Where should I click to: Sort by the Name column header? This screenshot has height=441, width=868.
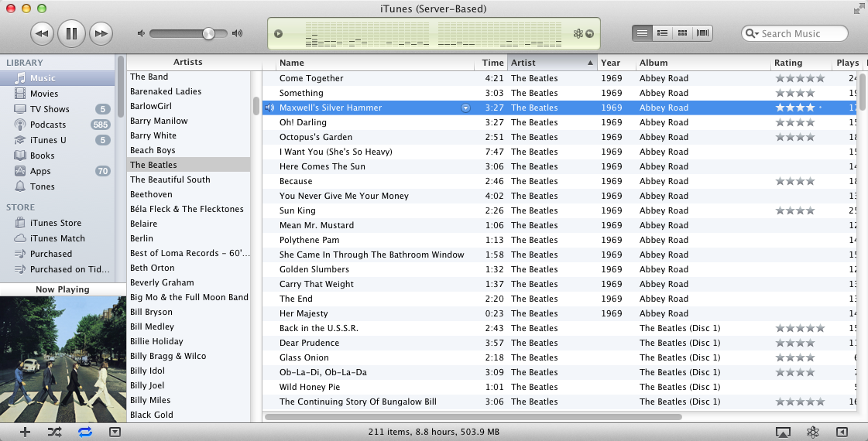(374, 63)
